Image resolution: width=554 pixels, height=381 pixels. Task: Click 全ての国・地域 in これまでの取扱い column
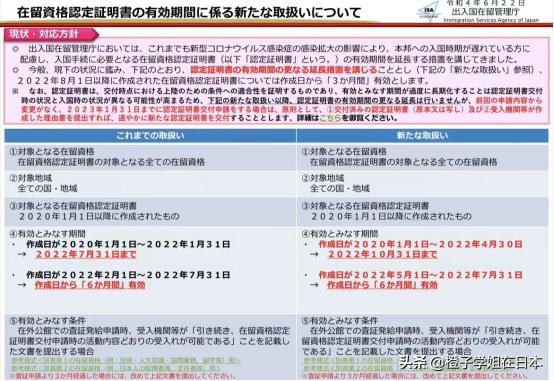47,188
